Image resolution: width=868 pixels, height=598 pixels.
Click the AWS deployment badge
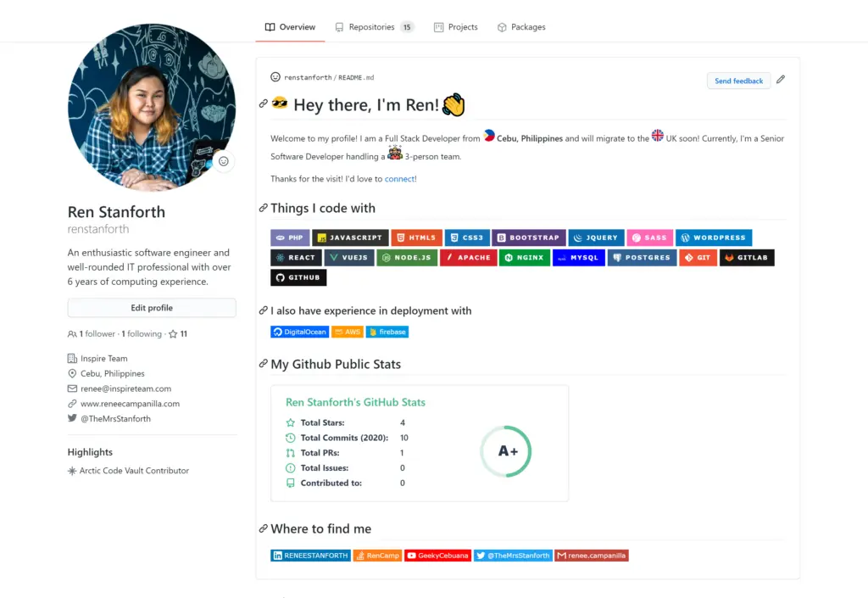pos(348,332)
